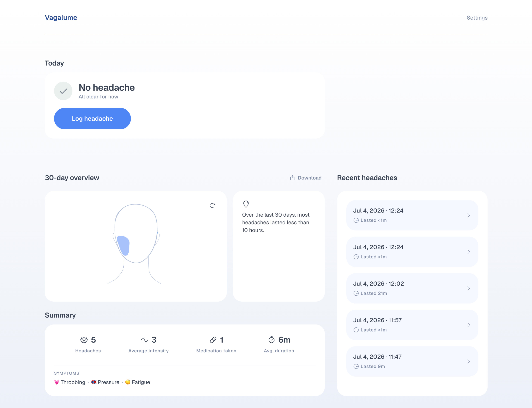Expand chevron of second 12:24 headache entry
The height and width of the screenshot is (408, 532).
pyautogui.click(x=469, y=252)
